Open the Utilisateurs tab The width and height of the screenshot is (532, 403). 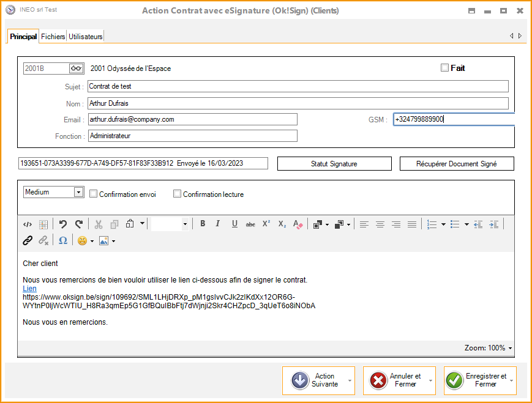point(86,37)
